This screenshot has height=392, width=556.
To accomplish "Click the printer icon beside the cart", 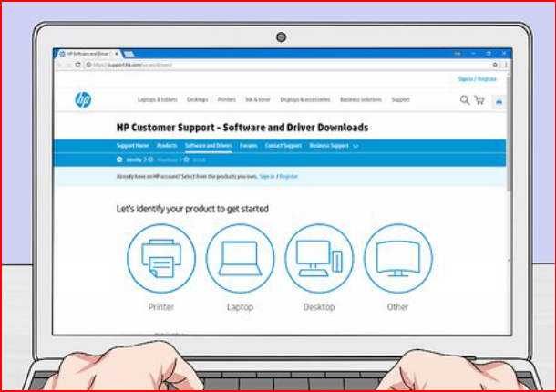I will pos(499,102).
